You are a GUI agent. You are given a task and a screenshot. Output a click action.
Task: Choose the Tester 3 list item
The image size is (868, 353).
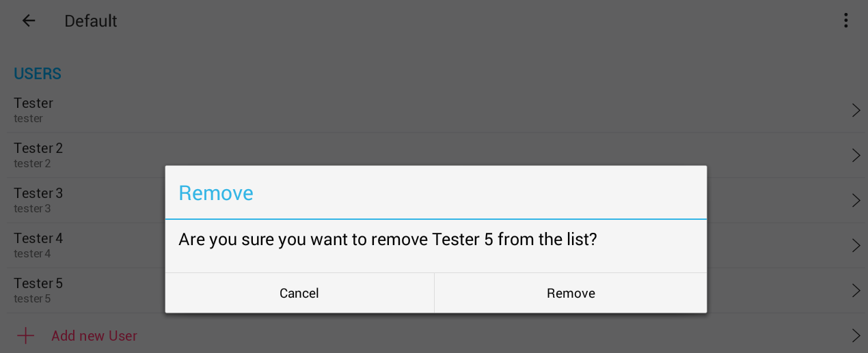coord(38,200)
